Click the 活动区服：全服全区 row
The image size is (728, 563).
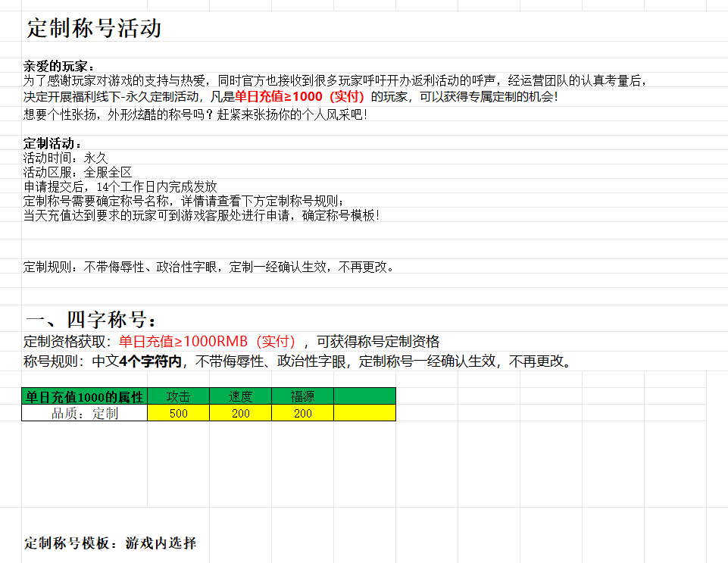pos(78,173)
